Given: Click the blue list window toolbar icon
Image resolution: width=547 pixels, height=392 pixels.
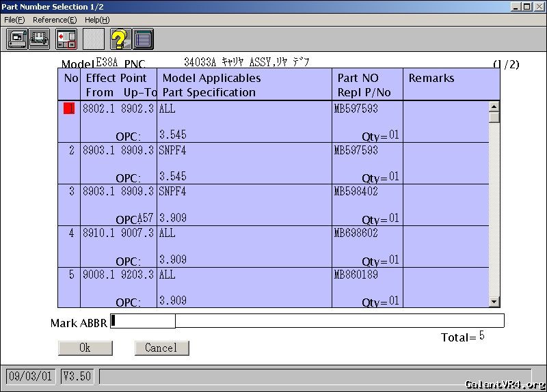Looking at the screenshot, I should point(143,39).
